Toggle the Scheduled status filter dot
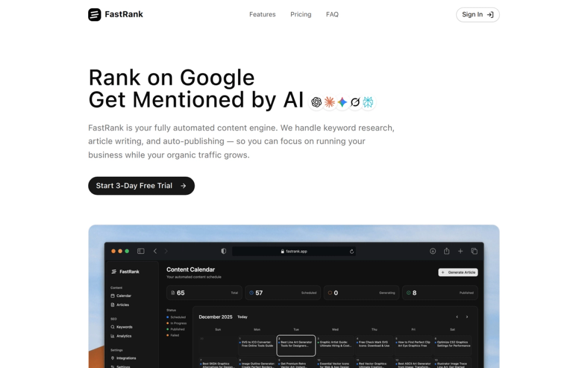The width and height of the screenshot is (588, 368). pyautogui.click(x=167, y=317)
